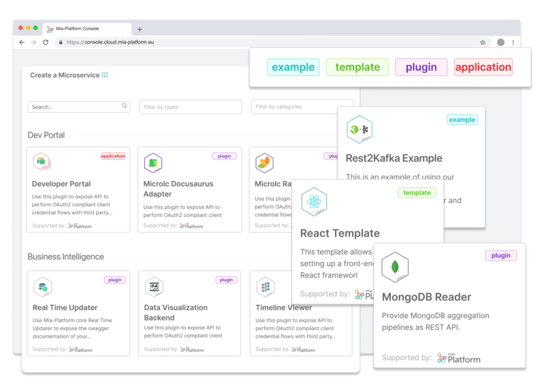The image size is (544, 392).
Task: Click the Data Visualization Backend hexagon icon
Action: pyautogui.click(x=154, y=287)
